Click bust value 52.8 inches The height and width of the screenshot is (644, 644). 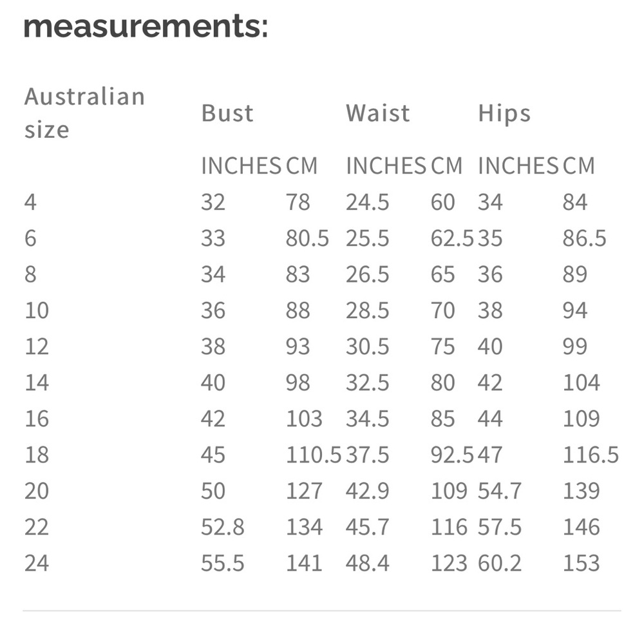[223, 527]
